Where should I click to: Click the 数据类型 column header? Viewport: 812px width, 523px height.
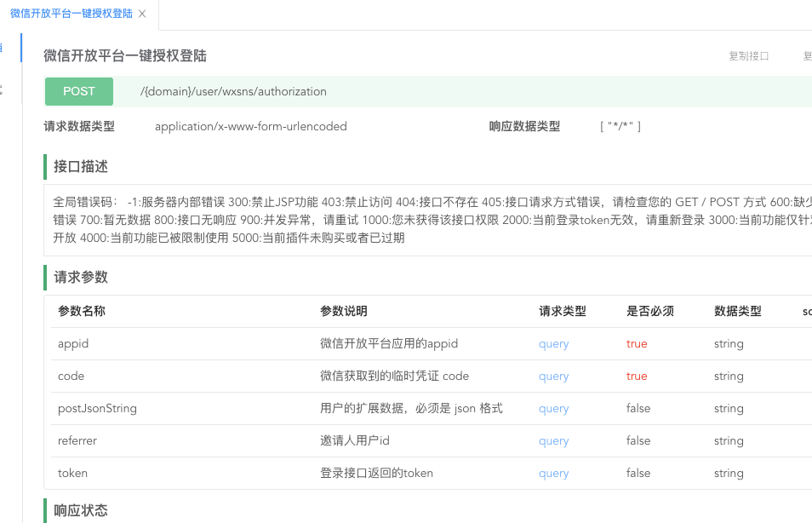(737, 311)
